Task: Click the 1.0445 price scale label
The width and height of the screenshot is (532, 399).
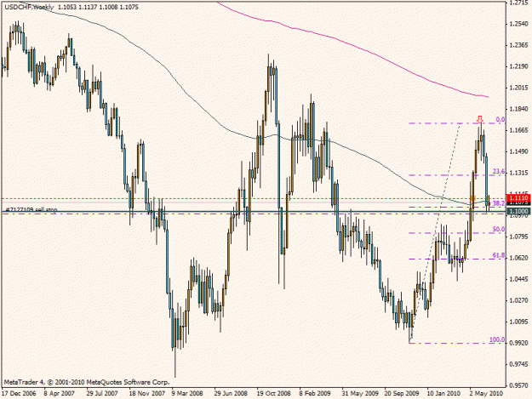Action: click(x=519, y=279)
